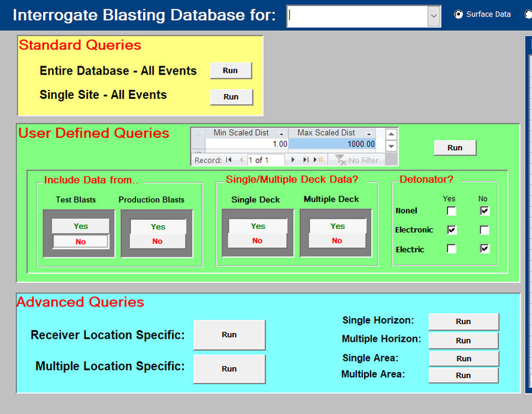Viewport: 532px width, 414px height.
Task: Open the blasting site selection dropdown
Action: click(433, 16)
